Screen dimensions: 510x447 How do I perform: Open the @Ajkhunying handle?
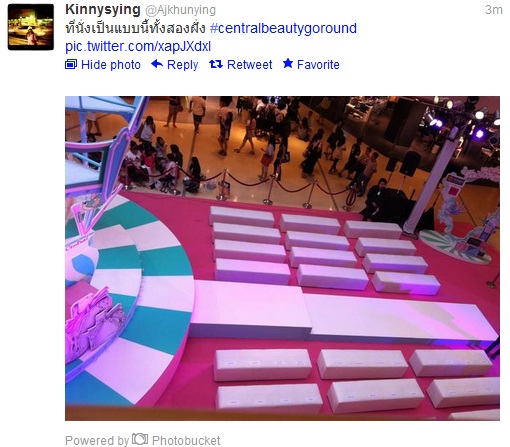tap(180, 10)
